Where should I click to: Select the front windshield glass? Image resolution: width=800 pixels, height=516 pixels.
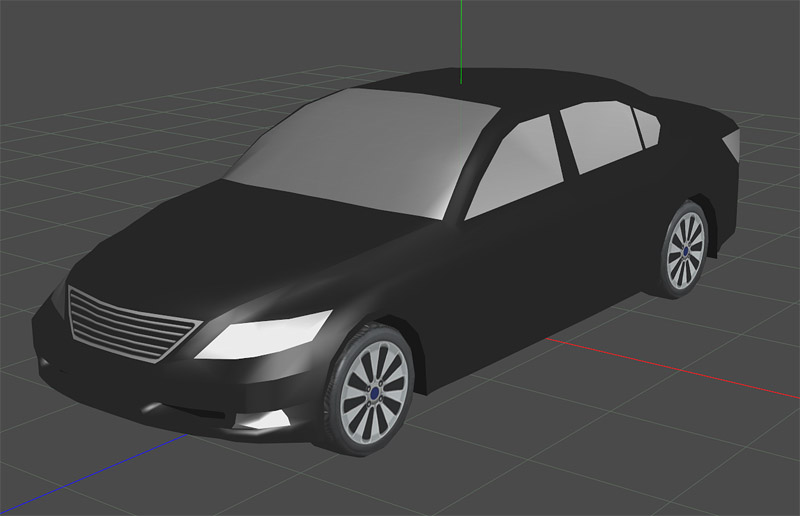pos(362,153)
